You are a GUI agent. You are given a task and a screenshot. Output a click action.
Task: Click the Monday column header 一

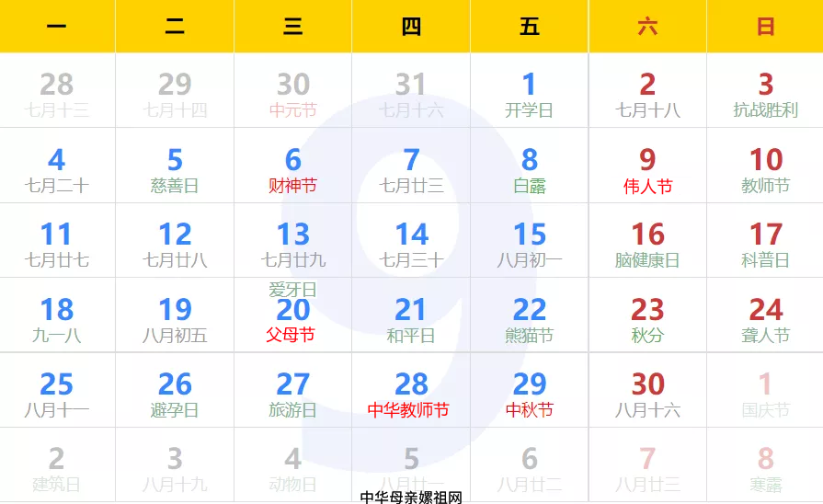click(x=57, y=27)
